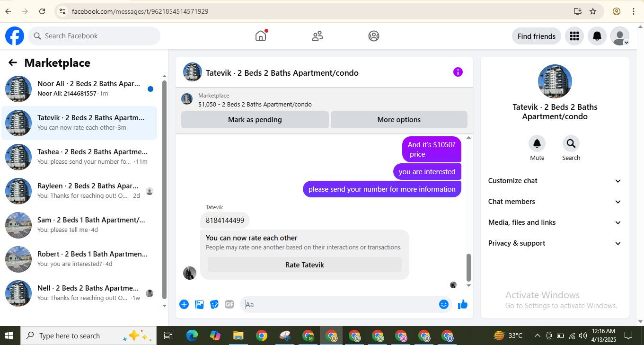644x345 pixels.
Task: Bookmark this page with the star
Action: coord(593,11)
